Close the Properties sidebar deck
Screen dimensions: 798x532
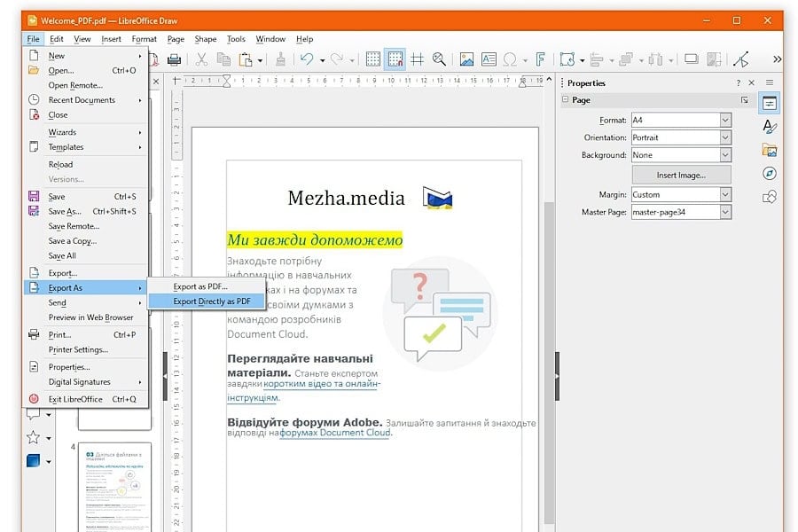[751, 82]
